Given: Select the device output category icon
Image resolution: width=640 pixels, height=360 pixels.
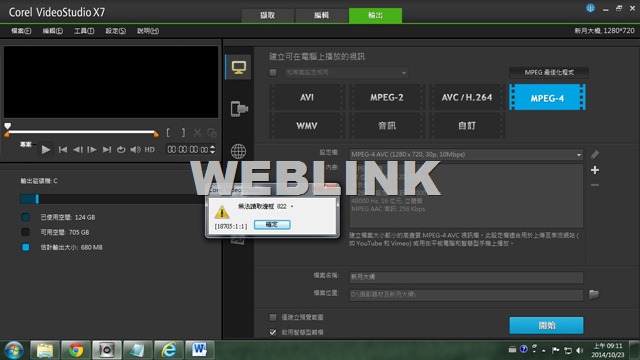Looking at the screenshot, I should pos(239,109).
